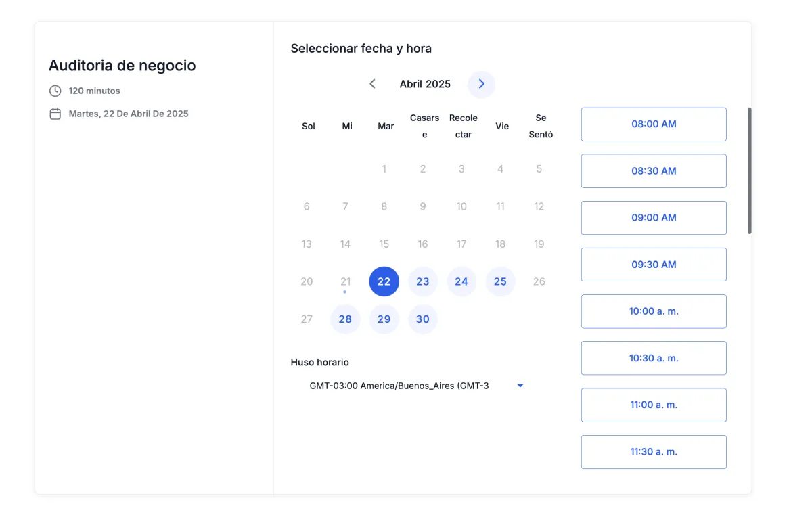Select the 08:00 AM time slot
The image size is (812, 523).
(654, 124)
